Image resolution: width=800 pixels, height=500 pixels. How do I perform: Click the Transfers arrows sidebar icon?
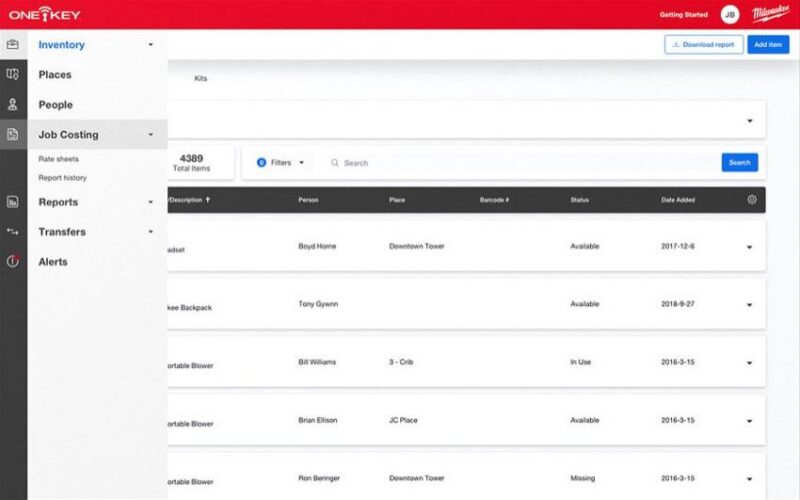[x=13, y=232]
